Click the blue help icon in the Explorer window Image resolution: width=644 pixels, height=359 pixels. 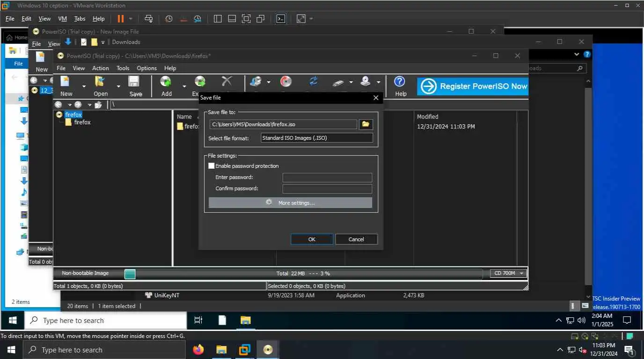[587, 54]
